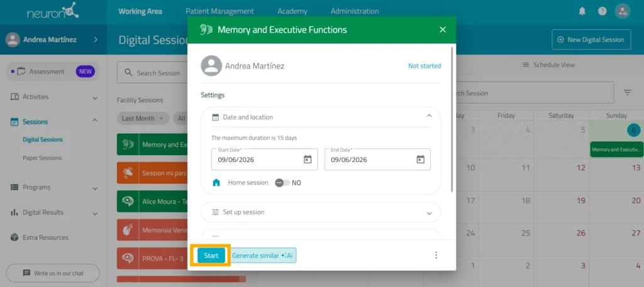Click New Digital Session button
The height and width of the screenshot is (287, 644).
coord(591,40)
